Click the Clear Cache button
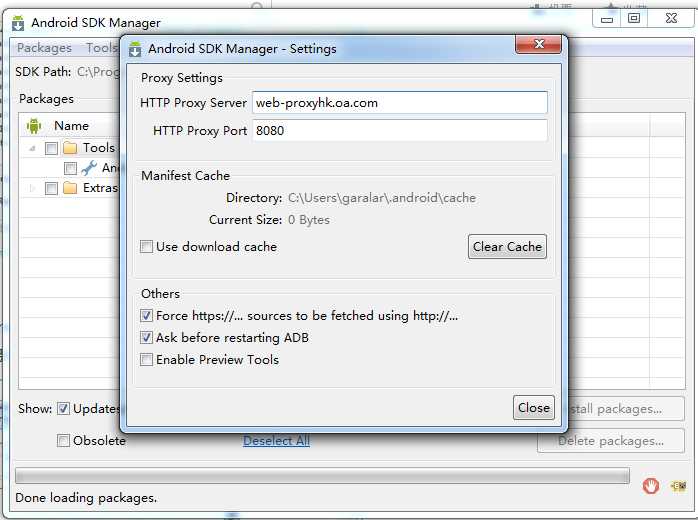 pos(507,247)
